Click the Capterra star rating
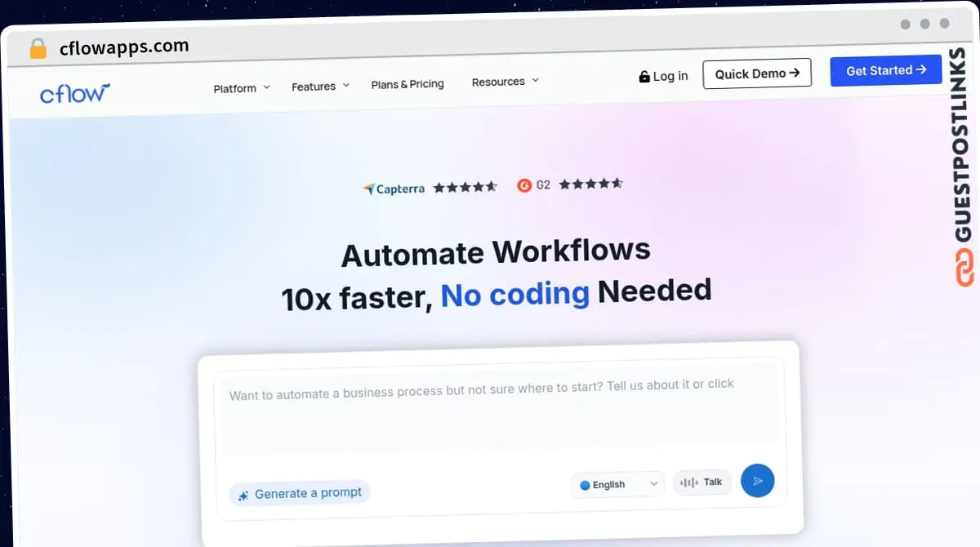The height and width of the screenshot is (547, 980). (465, 187)
